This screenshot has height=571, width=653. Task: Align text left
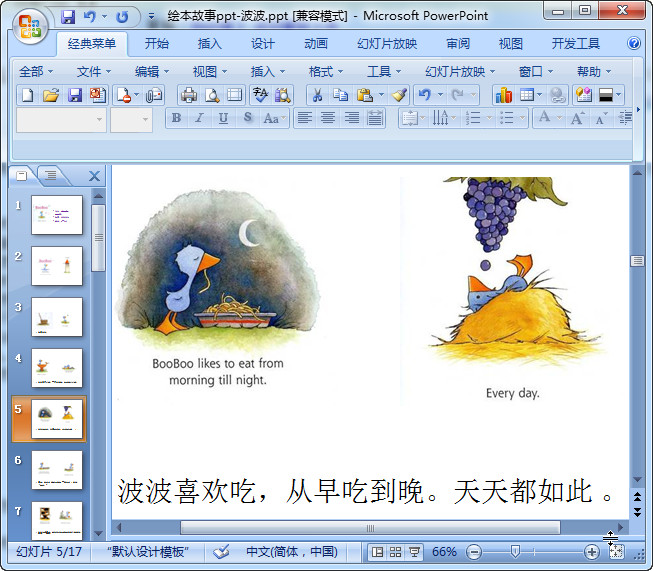pos(305,118)
